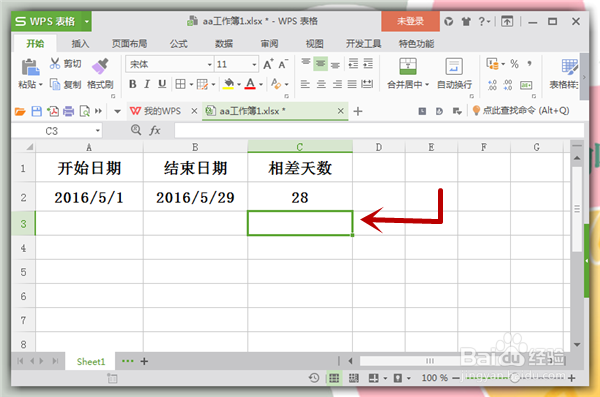Click into the formula bar
600x397 pixels.
379,131
